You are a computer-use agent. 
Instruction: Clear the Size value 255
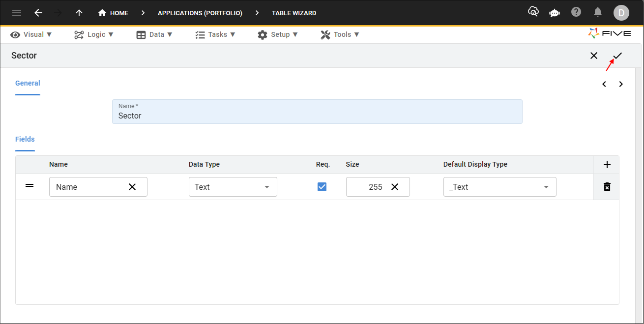395,187
